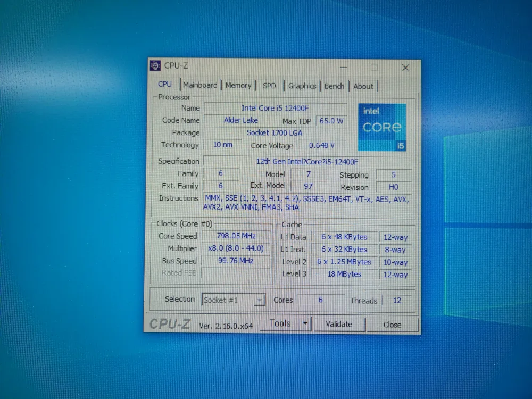532x399 pixels.
Task: Click the processor name Intel Core i5 12400F
Action: [x=275, y=108]
